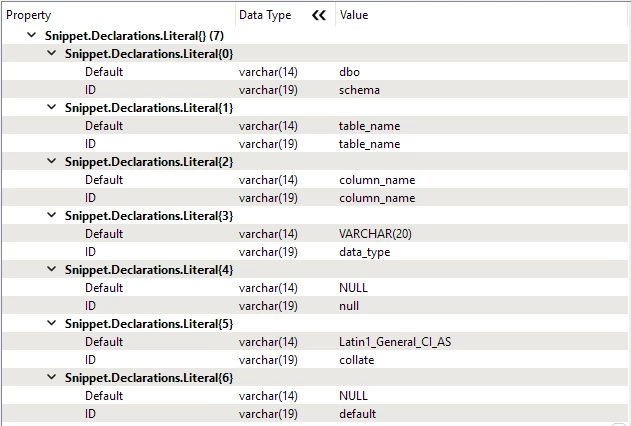This screenshot has width=631, height=426.
Task: Collapse the Snippet.Declarations.Literal{4} chevron
Action: click(x=52, y=269)
